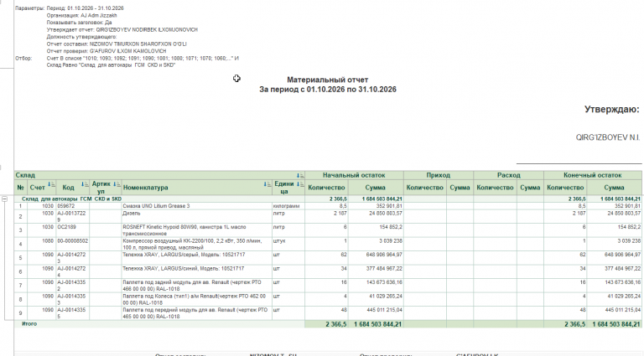The image size is (644, 356).
Task: Click opening sum 648 908 964,97
Action: coord(376,258)
